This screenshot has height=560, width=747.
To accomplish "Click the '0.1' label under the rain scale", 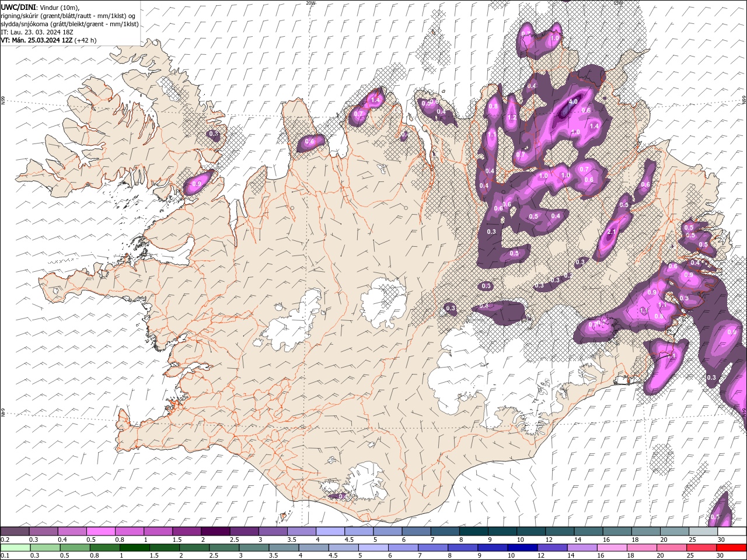I will click(5, 556).
